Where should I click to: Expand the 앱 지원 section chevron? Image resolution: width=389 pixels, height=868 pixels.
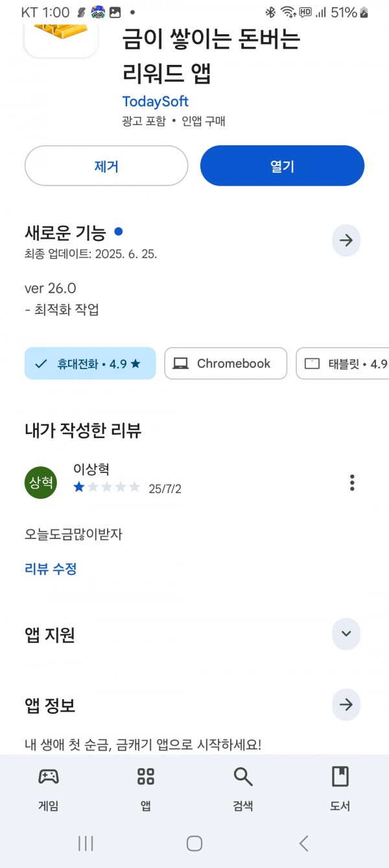click(346, 634)
